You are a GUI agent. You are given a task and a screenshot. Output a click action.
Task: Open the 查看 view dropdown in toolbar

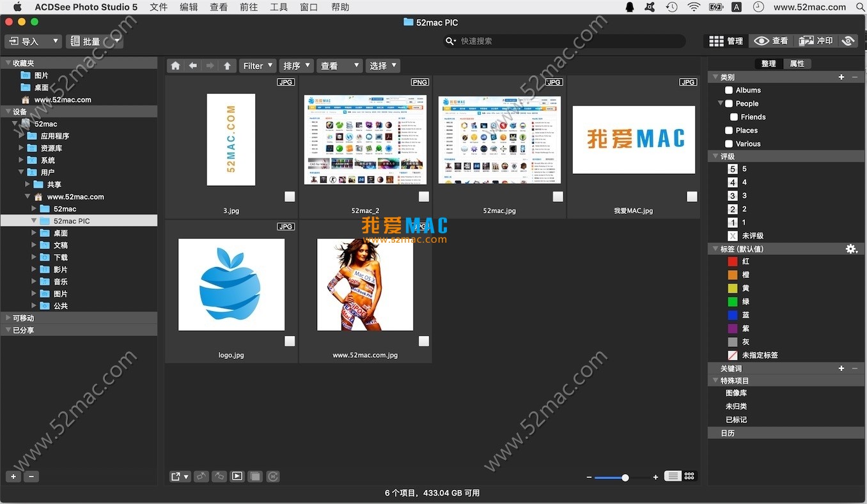pyautogui.click(x=340, y=66)
